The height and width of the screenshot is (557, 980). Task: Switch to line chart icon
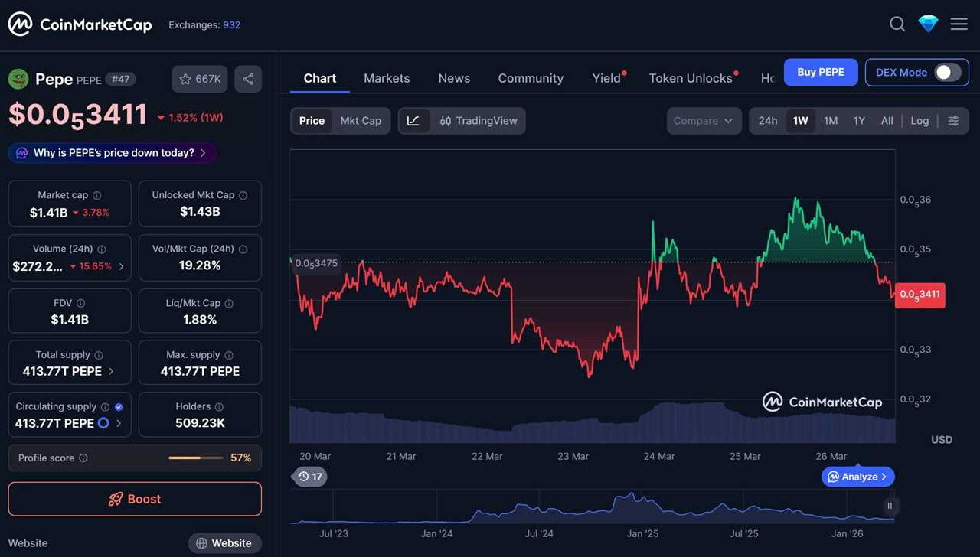point(413,121)
